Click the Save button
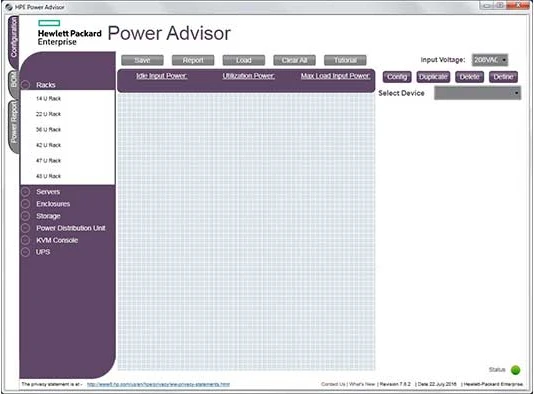This screenshot has height=394, width=534. [142, 60]
